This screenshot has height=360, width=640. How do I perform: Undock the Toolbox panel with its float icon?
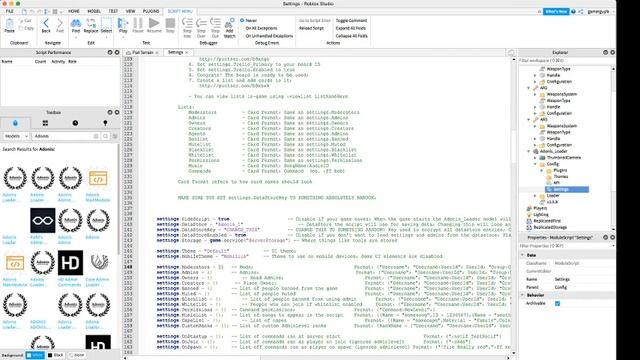point(110,112)
